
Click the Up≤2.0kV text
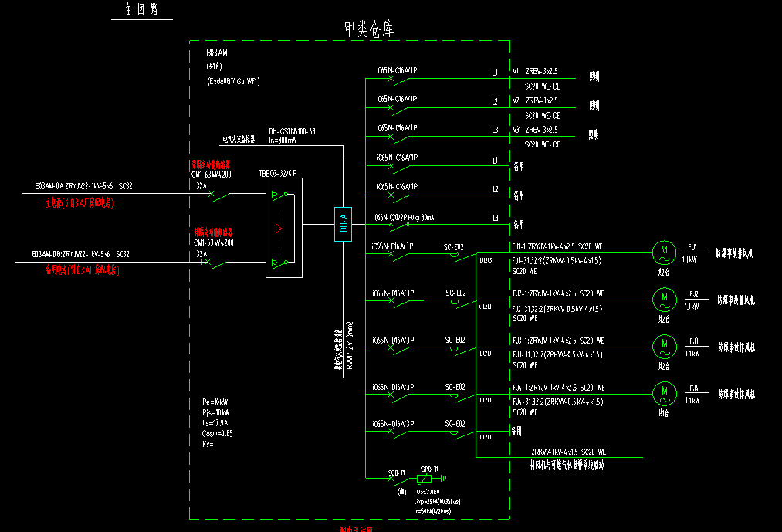[428, 492]
